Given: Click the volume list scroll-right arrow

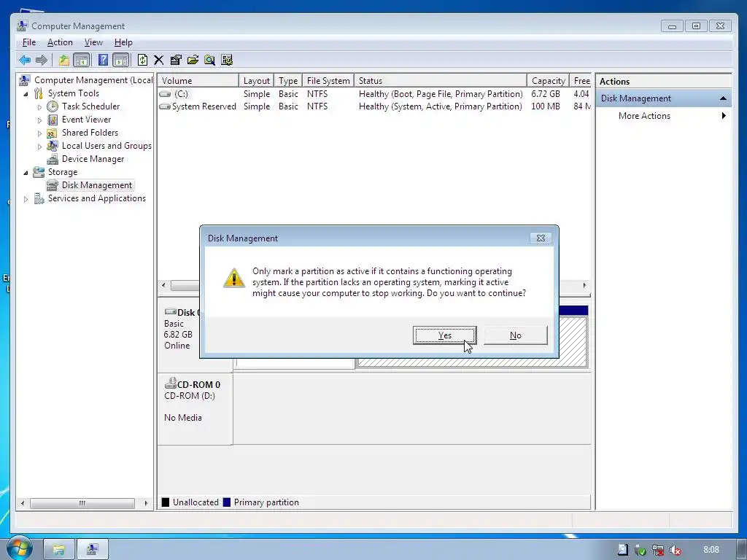Looking at the screenshot, I should 584,285.
